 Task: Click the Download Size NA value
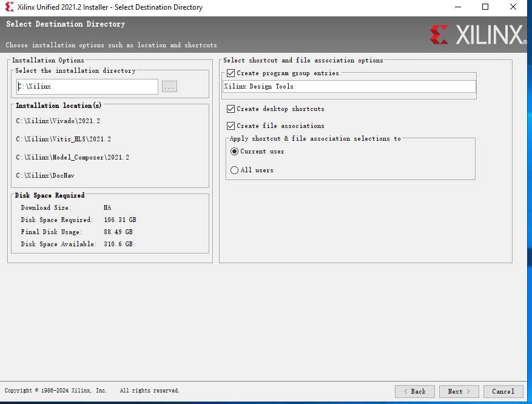point(107,207)
